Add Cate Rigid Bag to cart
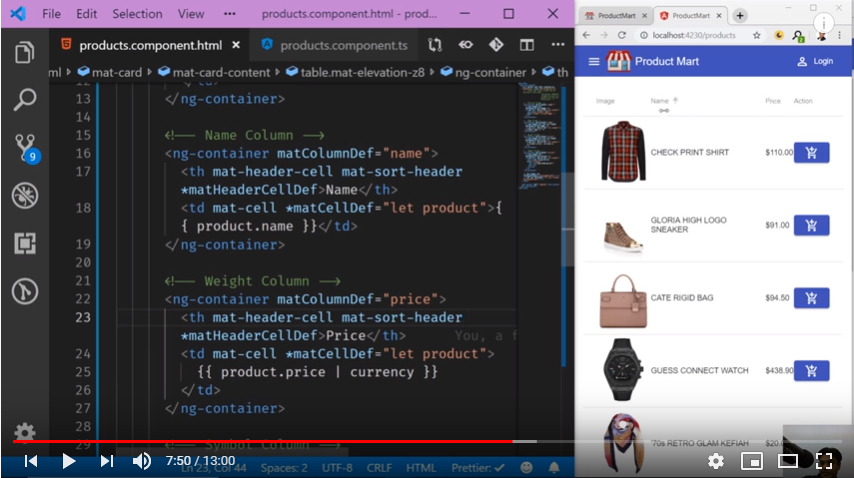854x478 pixels. (812, 298)
